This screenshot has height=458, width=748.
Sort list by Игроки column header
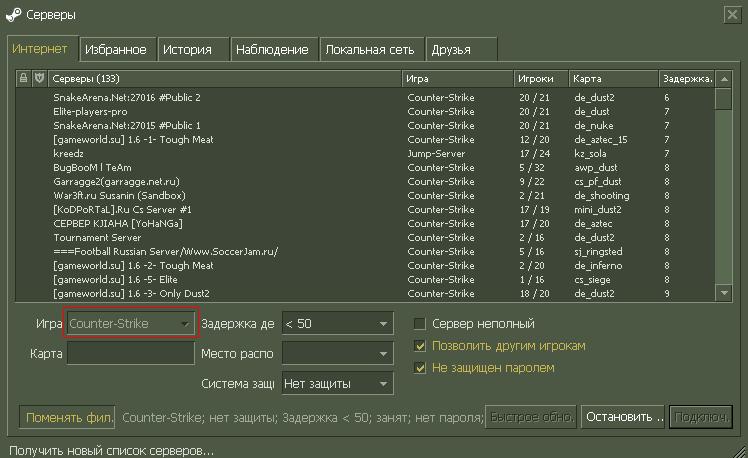541,79
